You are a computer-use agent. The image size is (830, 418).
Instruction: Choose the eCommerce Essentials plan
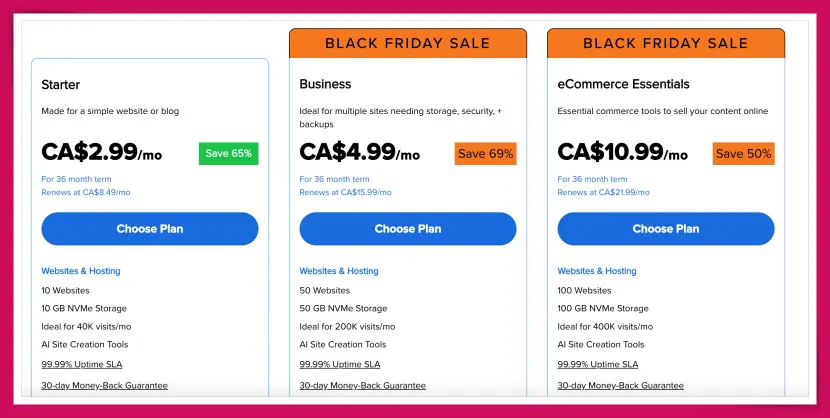(x=666, y=229)
